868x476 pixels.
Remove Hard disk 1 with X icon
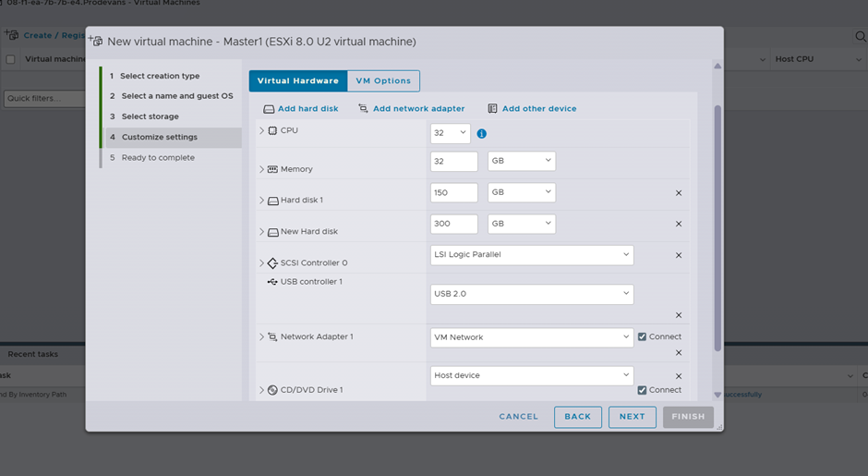(679, 193)
